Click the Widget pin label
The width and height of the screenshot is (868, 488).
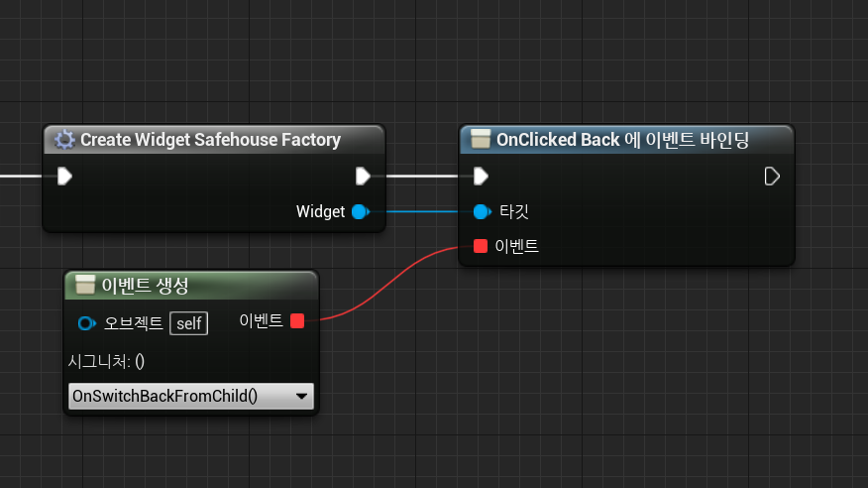[x=320, y=211]
